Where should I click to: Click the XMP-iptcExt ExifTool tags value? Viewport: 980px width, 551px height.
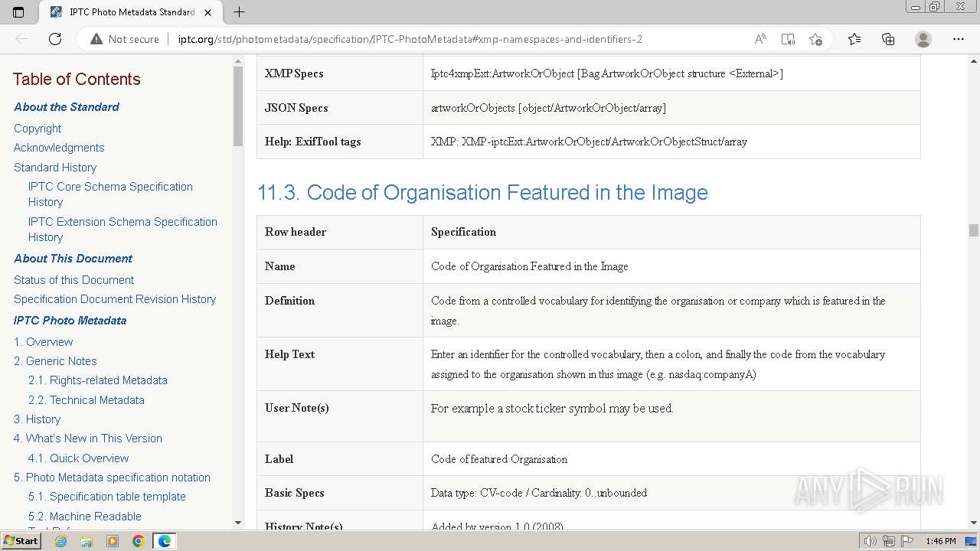tap(589, 142)
